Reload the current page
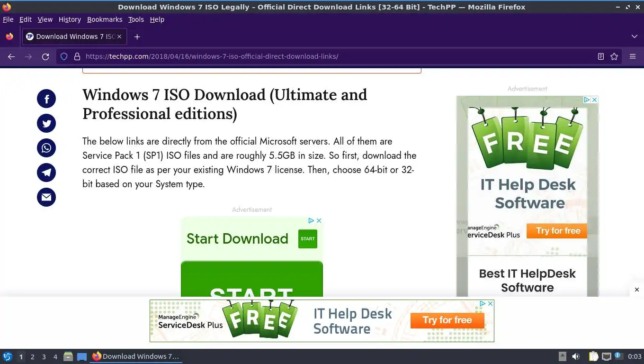 click(45, 56)
